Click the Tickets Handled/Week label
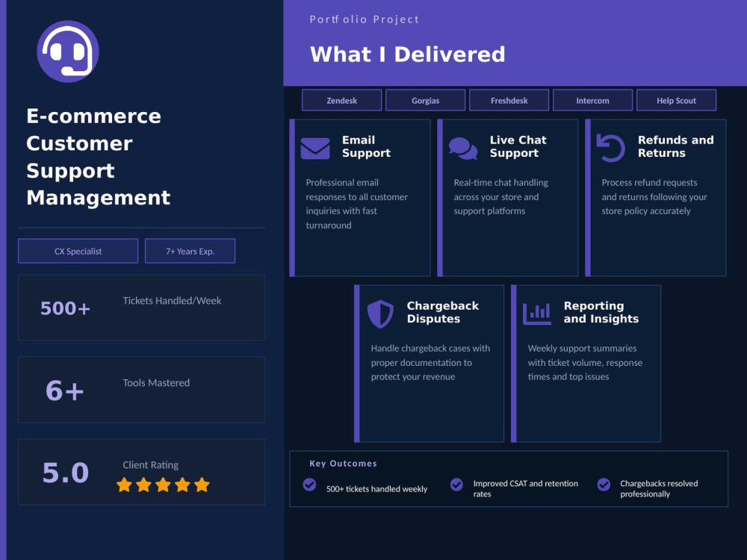 [x=172, y=301]
